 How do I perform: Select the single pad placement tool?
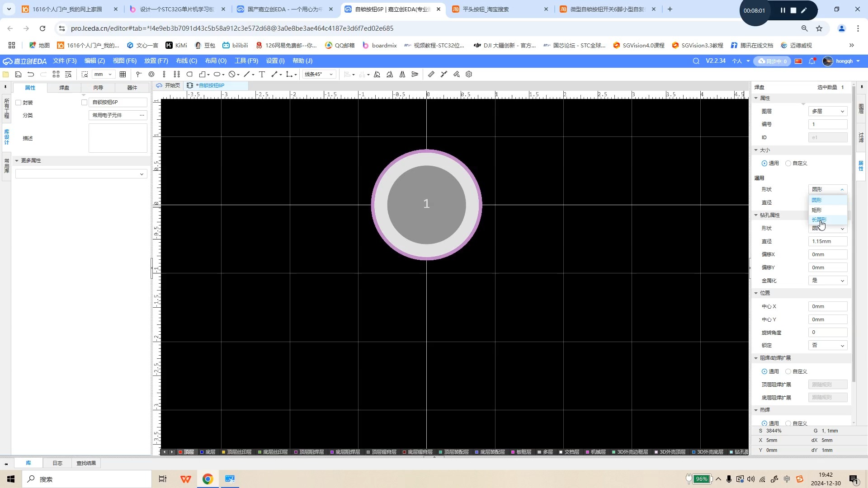point(139,74)
